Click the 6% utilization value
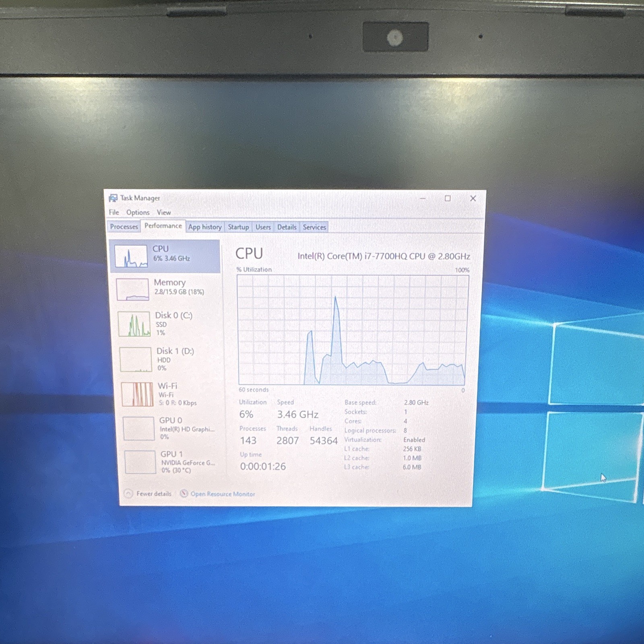This screenshot has width=644, height=644. point(246,414)
